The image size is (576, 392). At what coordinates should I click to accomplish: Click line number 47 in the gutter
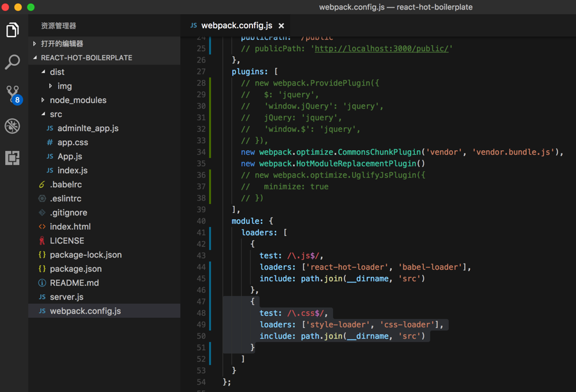(x=201, y=301)
